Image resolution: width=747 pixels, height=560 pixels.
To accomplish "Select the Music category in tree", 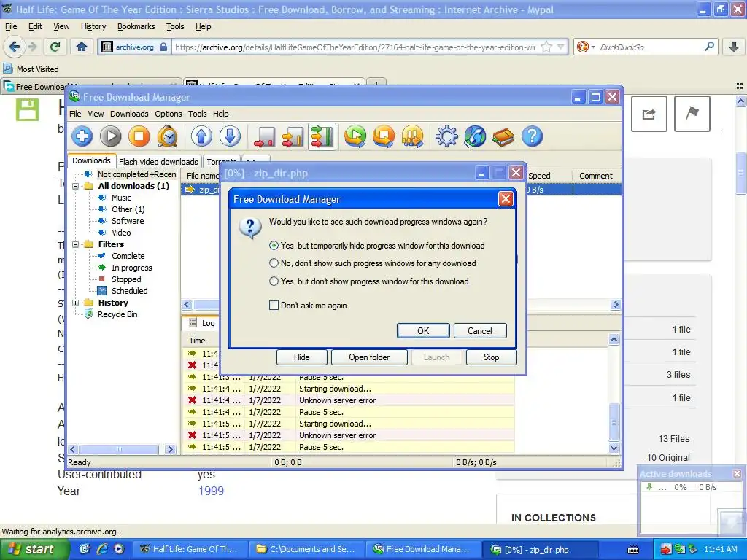I will 121,198.
